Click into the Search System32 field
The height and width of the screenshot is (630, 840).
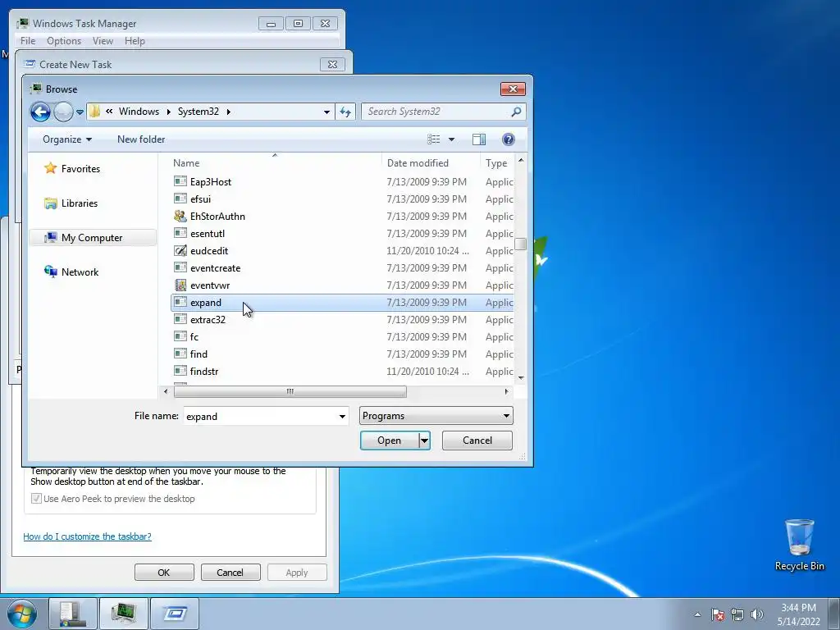click(436, 112)
